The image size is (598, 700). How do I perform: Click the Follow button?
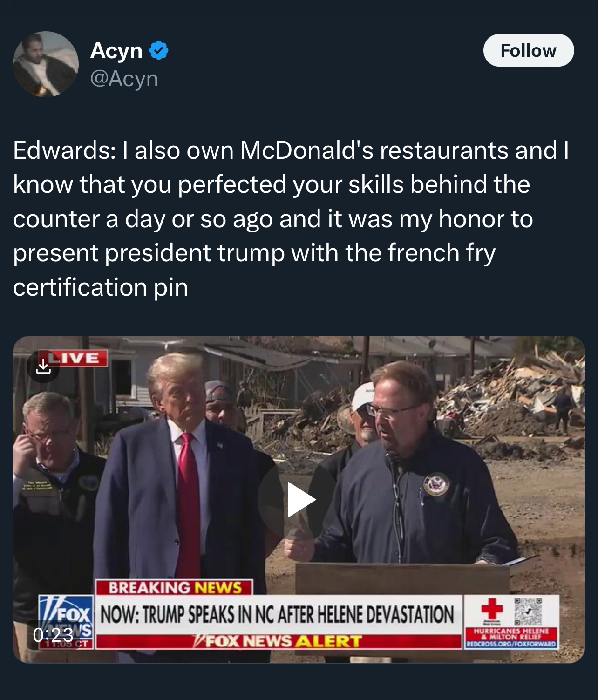(529, 50)
